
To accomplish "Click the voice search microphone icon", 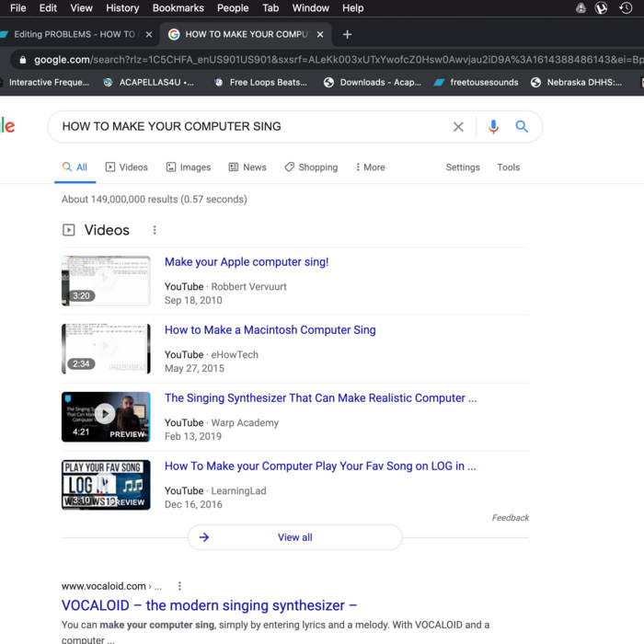I will point(493,127).
